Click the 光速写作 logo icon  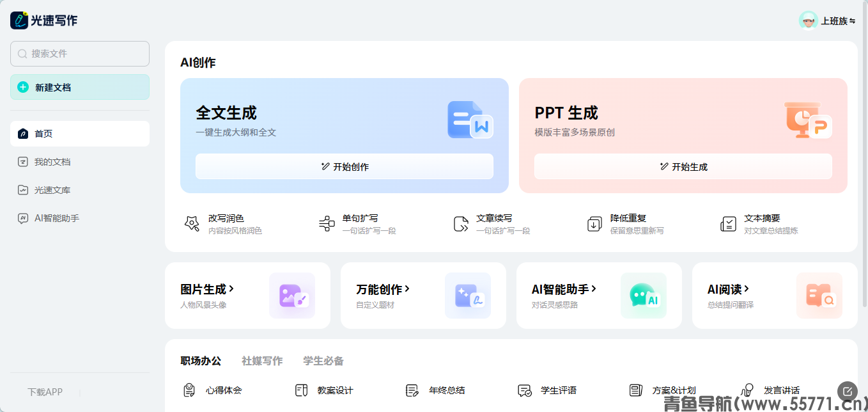[x=20, y=20]
